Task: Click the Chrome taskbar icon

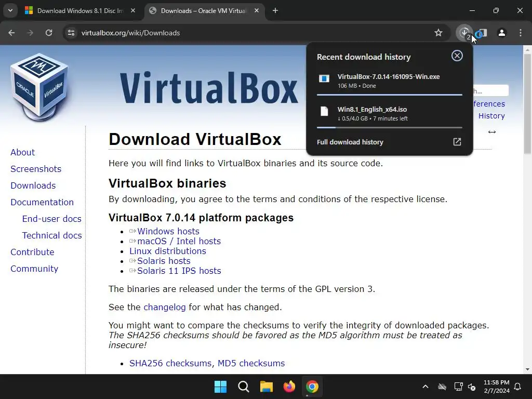Action: (x=312, y=387)
